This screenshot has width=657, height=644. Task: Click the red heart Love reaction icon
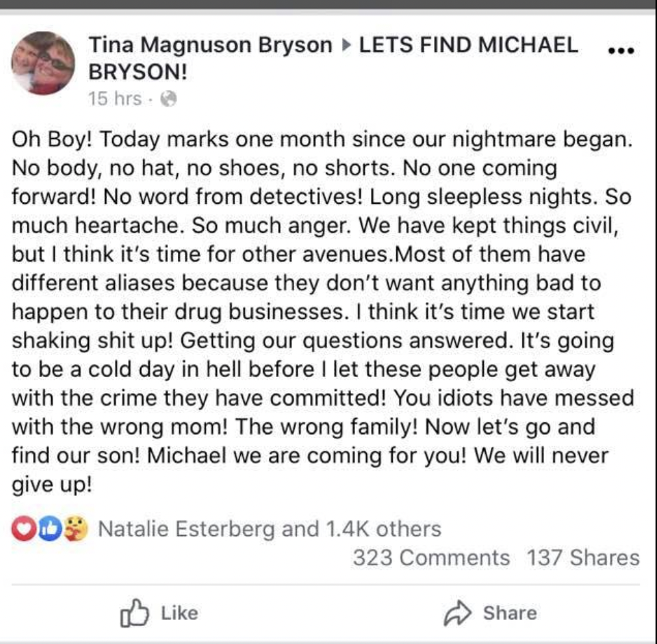tap(24, 529)
